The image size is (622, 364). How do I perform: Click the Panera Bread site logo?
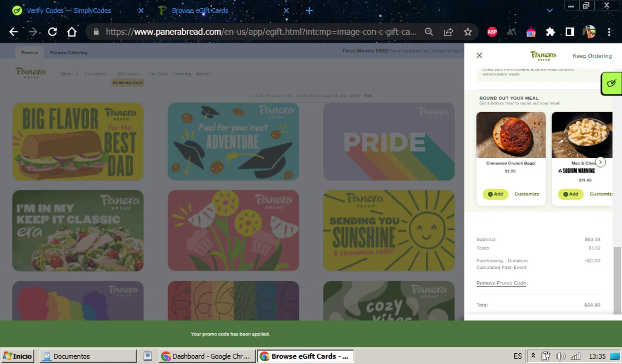click(x=31, y=73)
